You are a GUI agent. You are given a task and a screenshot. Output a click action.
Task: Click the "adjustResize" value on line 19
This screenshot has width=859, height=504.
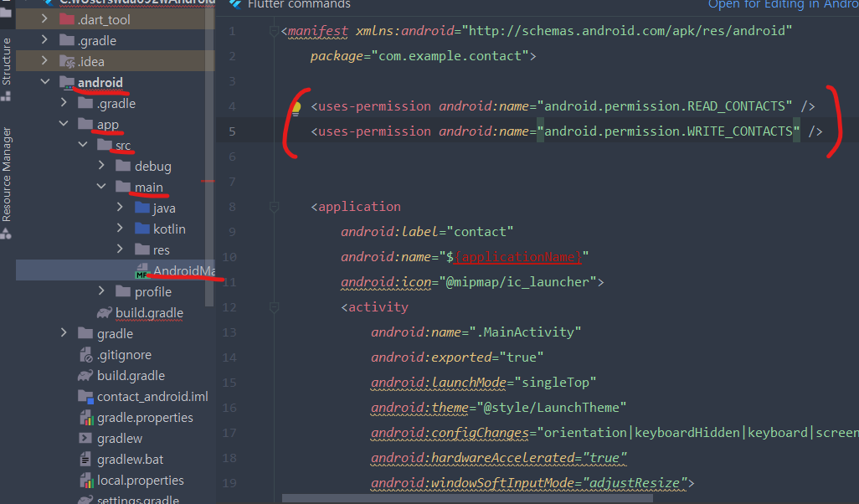635,482
